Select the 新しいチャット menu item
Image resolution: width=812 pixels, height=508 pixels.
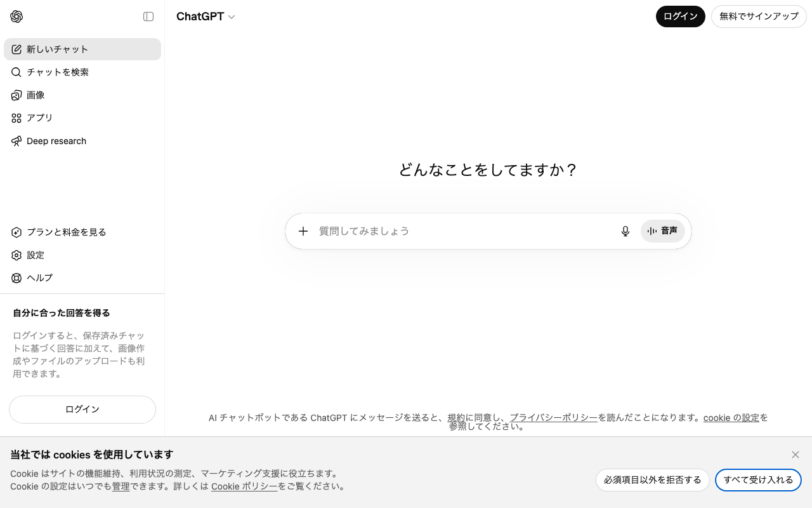click(82, 49)
